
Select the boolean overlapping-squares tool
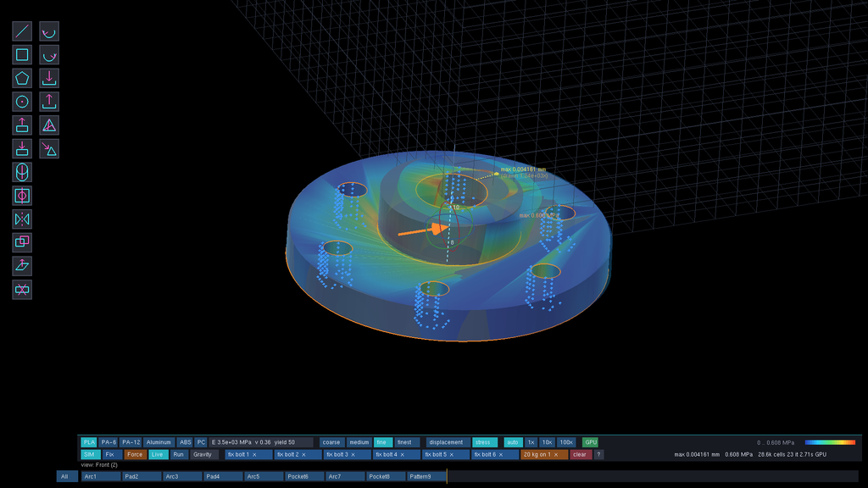22,242
